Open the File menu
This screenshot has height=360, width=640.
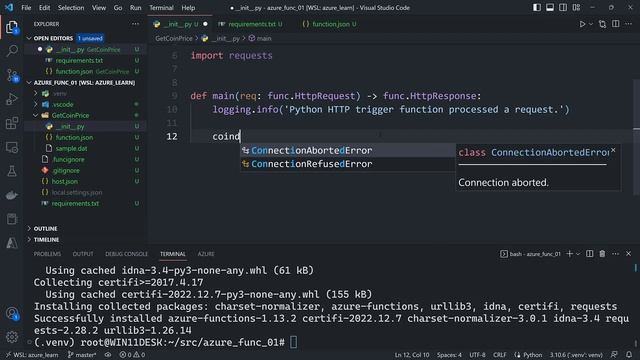(x=26, y=8)
